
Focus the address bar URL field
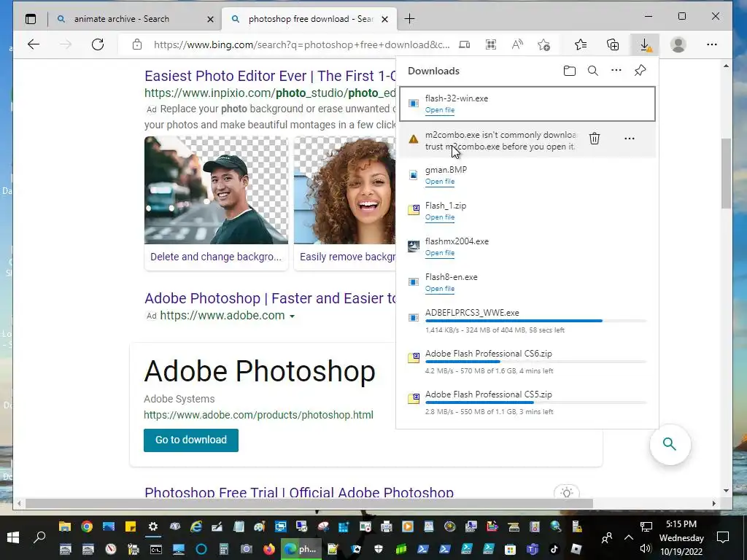(301, 44)
